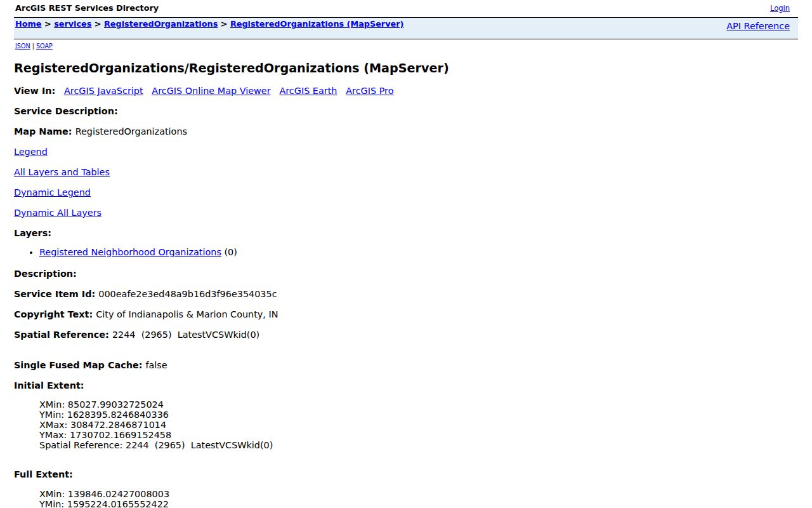The image size is (812, 508).
Task: Click the Full Extent label
Action: [x=43, y=474]
